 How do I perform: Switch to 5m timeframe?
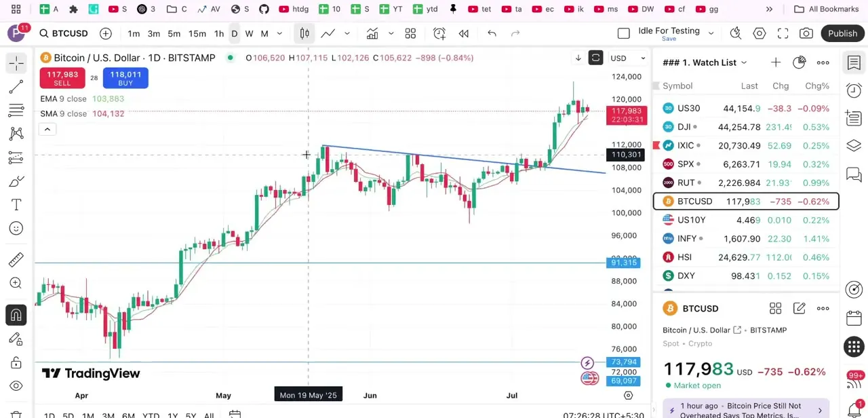174,33
